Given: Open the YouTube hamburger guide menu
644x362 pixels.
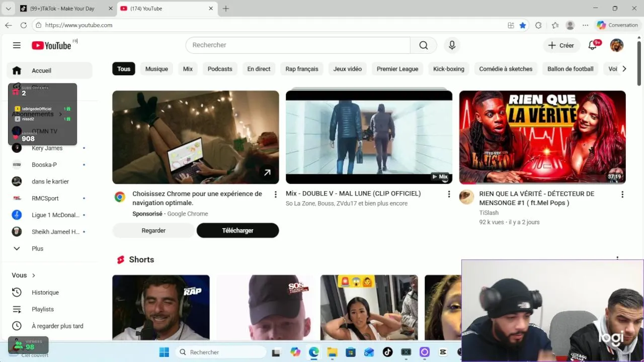Looking at the screenshot, I should 17,45.
